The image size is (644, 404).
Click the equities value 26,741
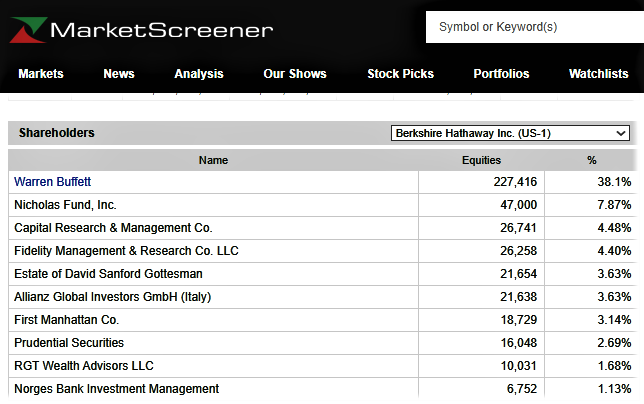pyautogui.click(x=518, y=228)
